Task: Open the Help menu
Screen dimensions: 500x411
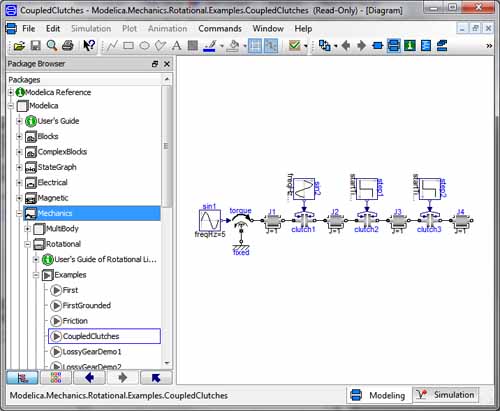Action: click(x=303, y=29)
